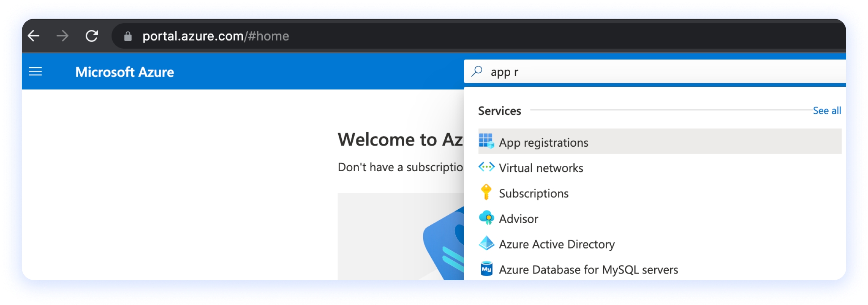Click the Microsoft Azure home title

[125, 72]
